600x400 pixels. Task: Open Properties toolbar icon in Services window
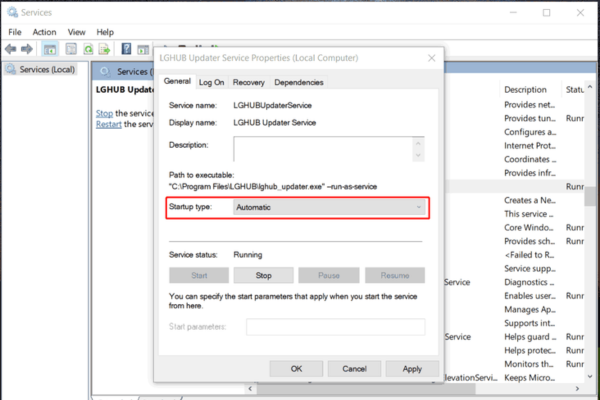[x=71, y=49]
